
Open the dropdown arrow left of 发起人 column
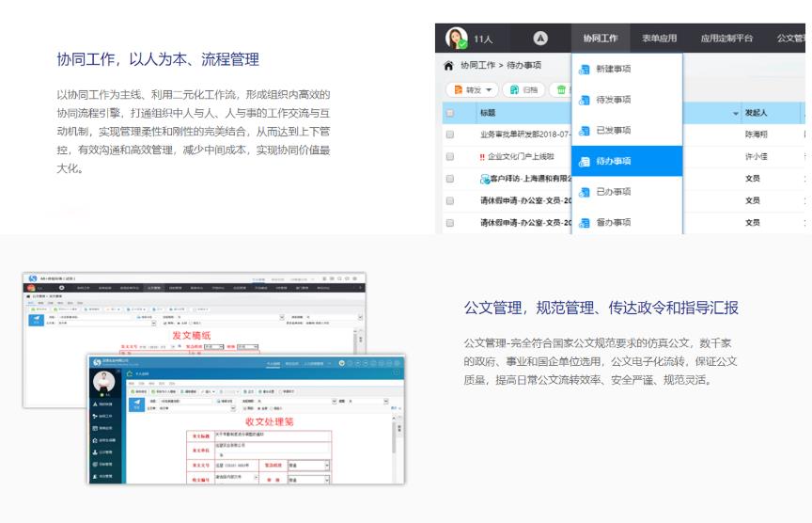pyautogui.click(x=735, y=114)
